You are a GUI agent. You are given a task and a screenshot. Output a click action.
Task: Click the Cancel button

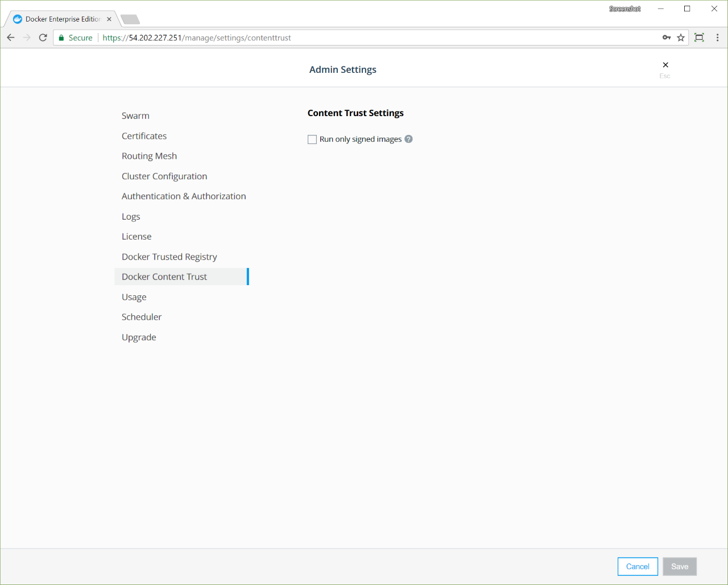point(638,566)
